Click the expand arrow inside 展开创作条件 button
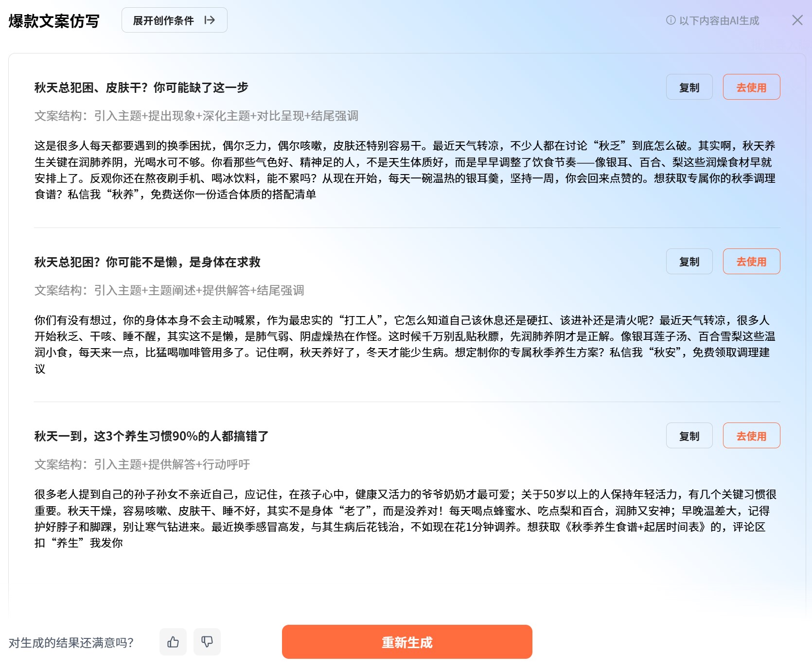This screenshot has height=670, width=812. [210, 20]
